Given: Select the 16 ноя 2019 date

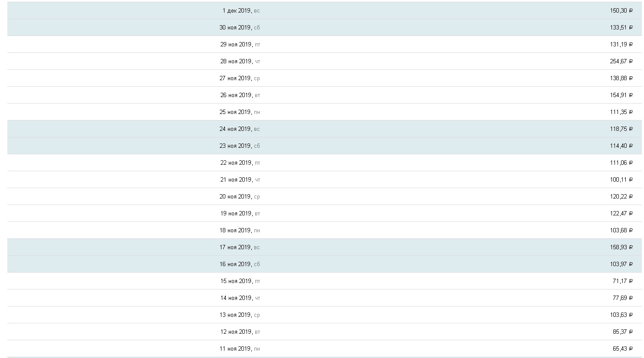Looking at the screenshot, I should pos(239,264).
